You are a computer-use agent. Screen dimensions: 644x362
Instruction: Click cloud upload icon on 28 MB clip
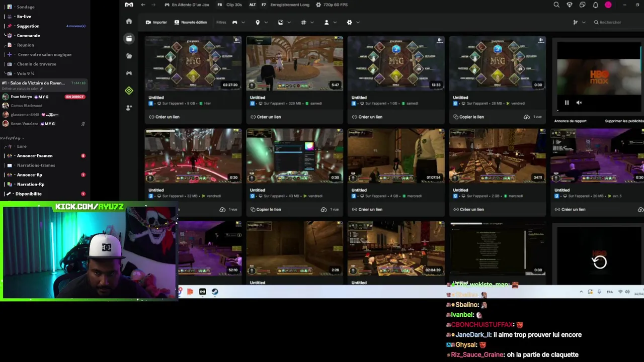(x=526, y=117)
